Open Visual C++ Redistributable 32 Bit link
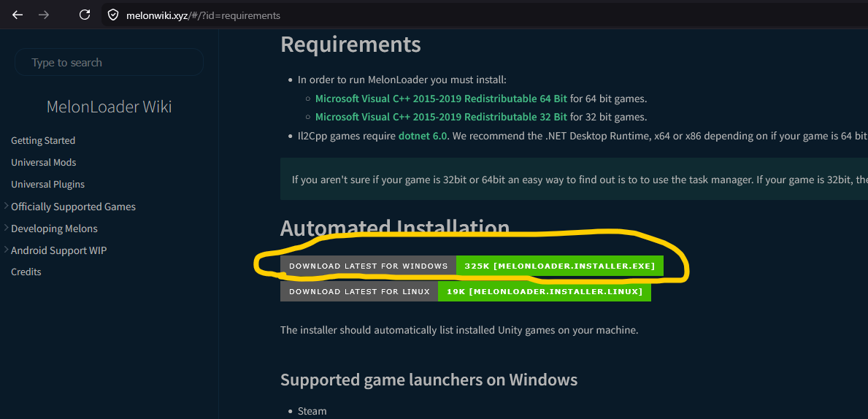 441,117
